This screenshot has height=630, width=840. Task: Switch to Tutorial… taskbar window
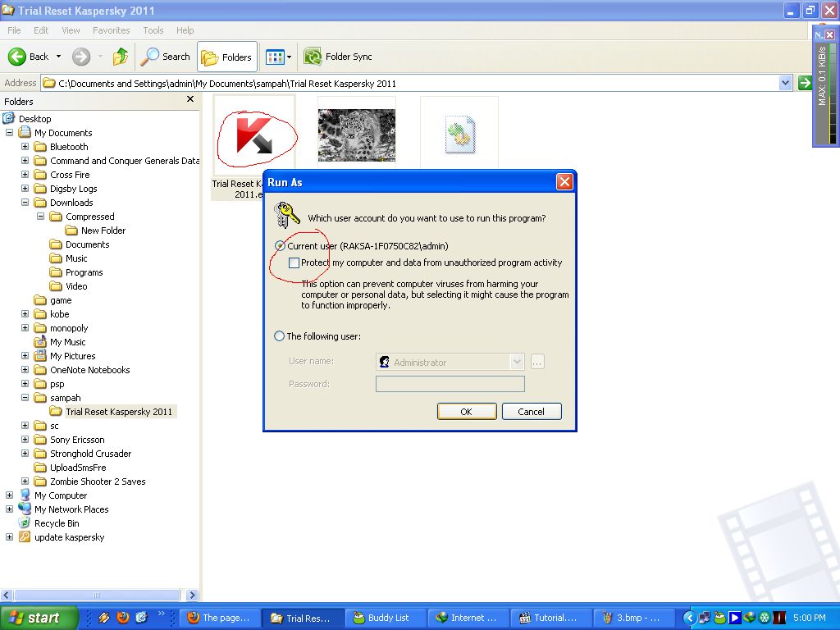(552, 618)
